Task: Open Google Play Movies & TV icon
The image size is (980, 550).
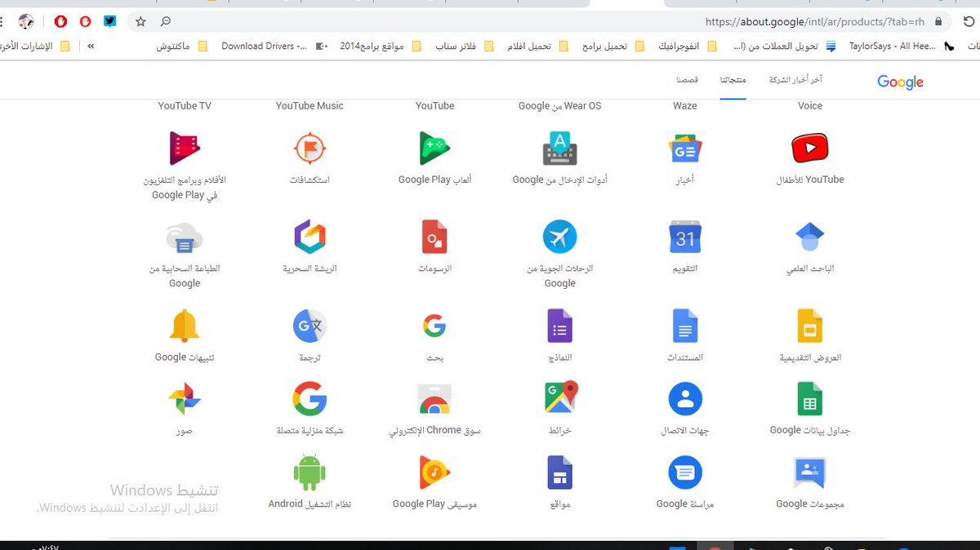Action: (x=185, y=149)
